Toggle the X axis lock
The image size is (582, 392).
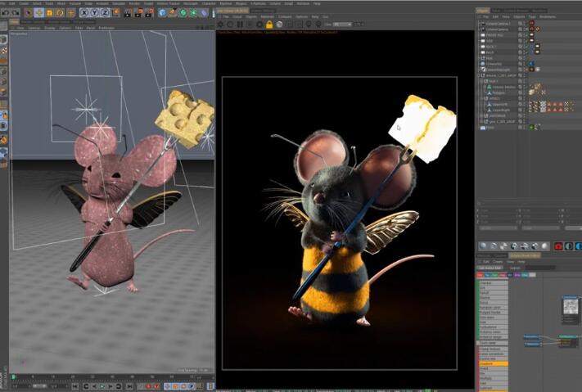(84, 12)
